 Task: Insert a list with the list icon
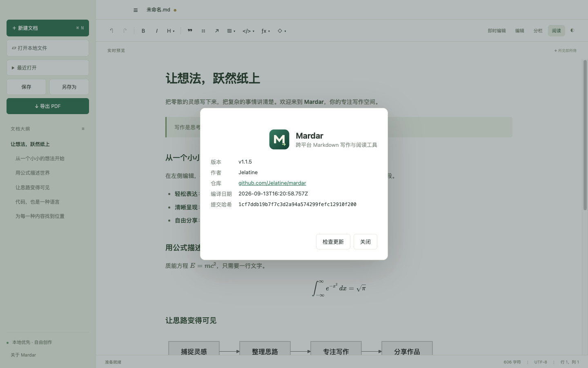point(203,31)
